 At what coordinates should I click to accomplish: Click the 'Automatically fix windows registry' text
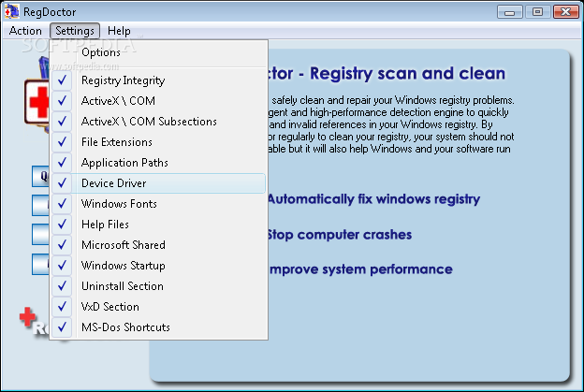[373, 199]
